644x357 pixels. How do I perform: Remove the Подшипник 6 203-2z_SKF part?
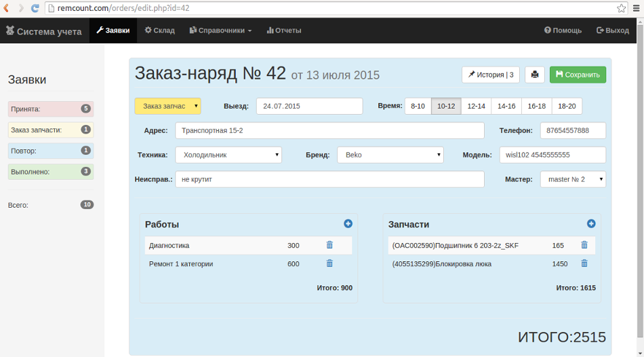[584, 245]
